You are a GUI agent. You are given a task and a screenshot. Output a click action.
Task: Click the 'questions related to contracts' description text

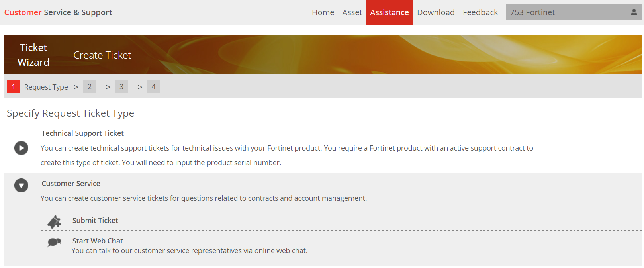(x=204, y=198)
